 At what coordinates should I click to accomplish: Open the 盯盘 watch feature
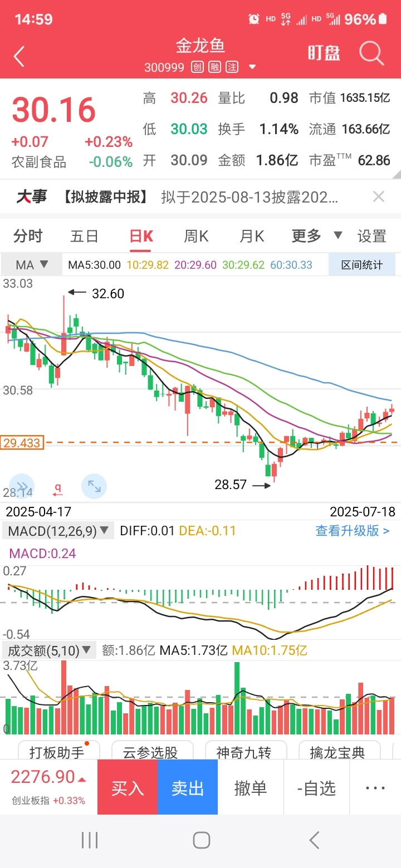pyautogui.click(x=324, y=53)
